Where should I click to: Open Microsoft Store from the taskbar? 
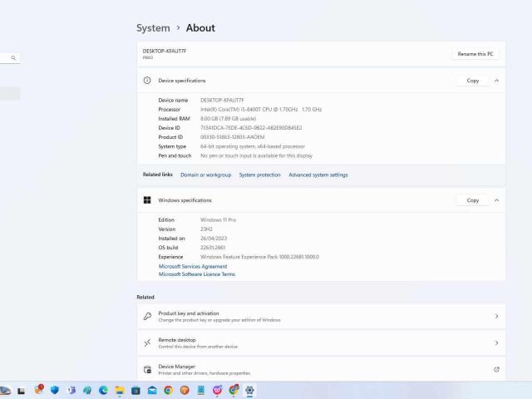pyautogui.click(x=135, y=391)
